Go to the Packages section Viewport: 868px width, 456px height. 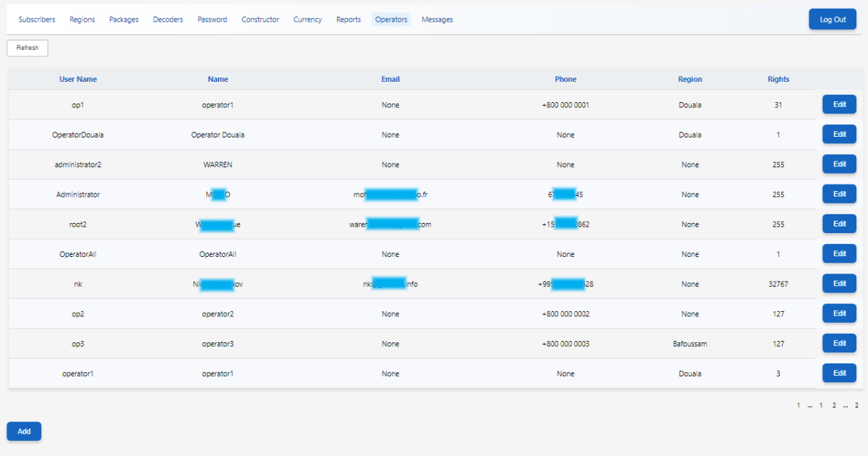[x=124, y=20]
